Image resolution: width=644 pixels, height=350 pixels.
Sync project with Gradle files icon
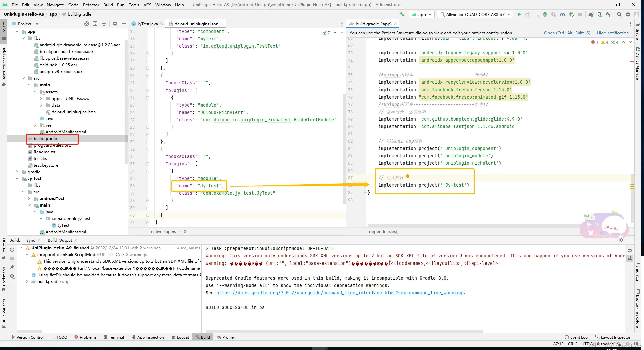pyautogui.click(x=591, y=14)
